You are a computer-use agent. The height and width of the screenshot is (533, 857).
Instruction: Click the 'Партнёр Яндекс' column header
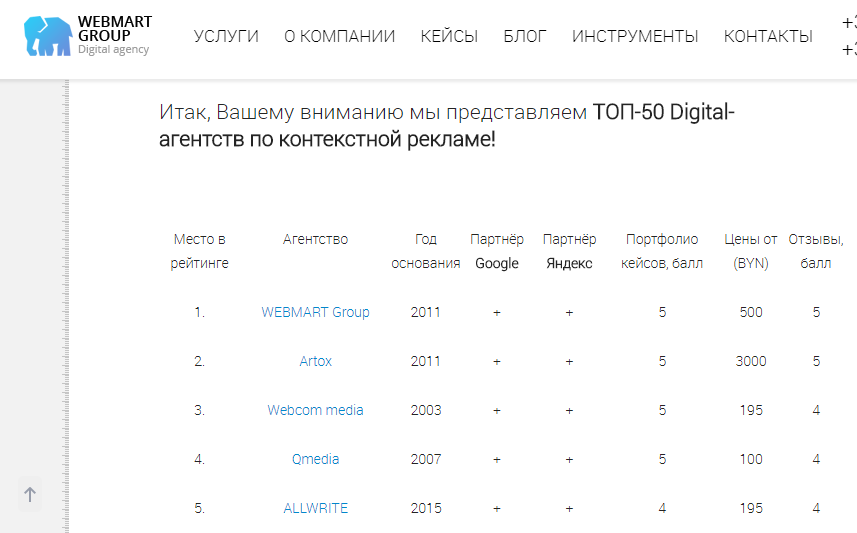(570, 251)
